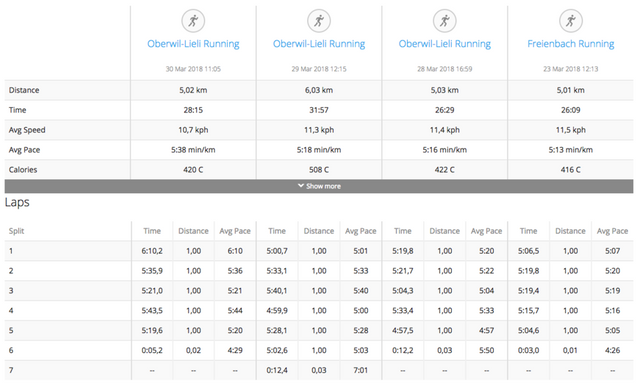The height and width of the screenshot is (386, 640).
Task: Click lap pace 5:50
Action: pos(487,351)
